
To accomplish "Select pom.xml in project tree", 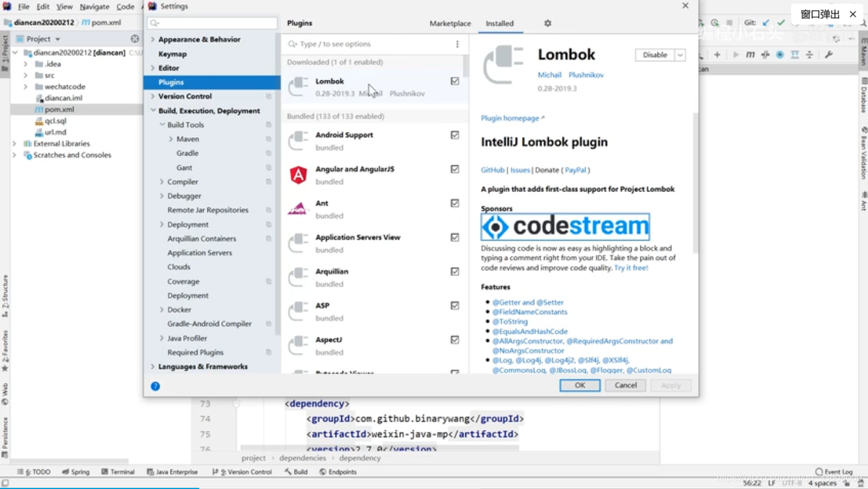I will (x=59, y=110).
